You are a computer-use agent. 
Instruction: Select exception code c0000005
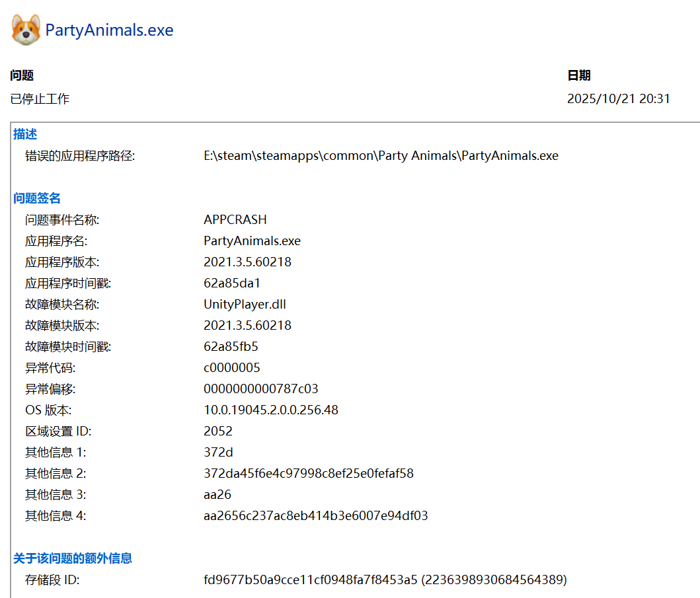point(232,367)
